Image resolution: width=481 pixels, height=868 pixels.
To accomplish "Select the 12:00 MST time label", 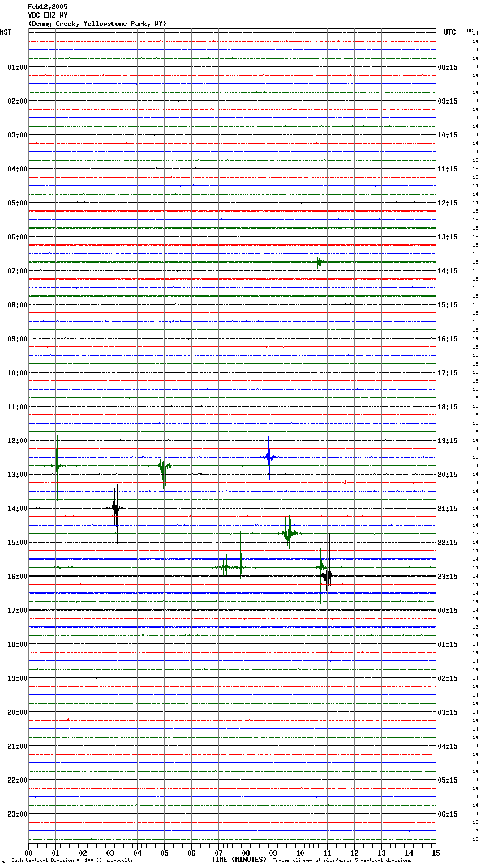I will coord(17,441).
